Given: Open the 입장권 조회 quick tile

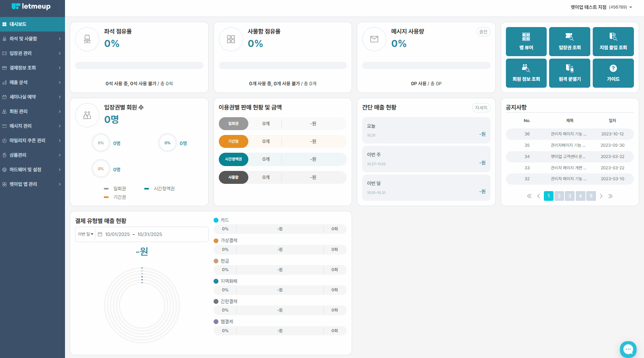Looking at the screenshot, I should pyautogui.click(x=569, y=41).
